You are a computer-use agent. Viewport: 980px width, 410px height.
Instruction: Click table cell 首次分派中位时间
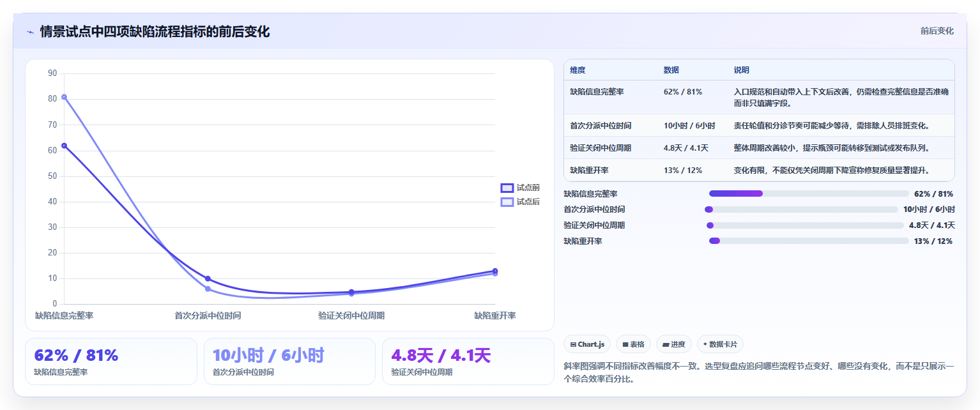tap(601, 126)
